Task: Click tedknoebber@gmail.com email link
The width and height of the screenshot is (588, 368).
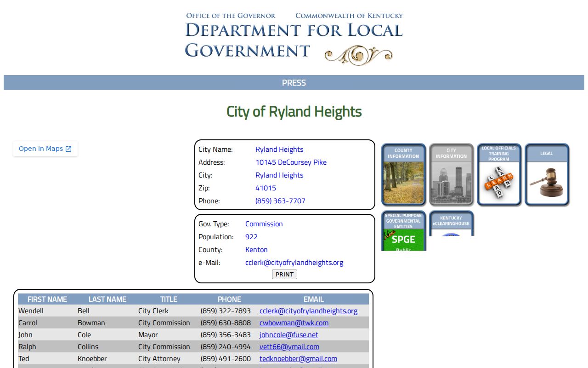Action: coord(298,359)
